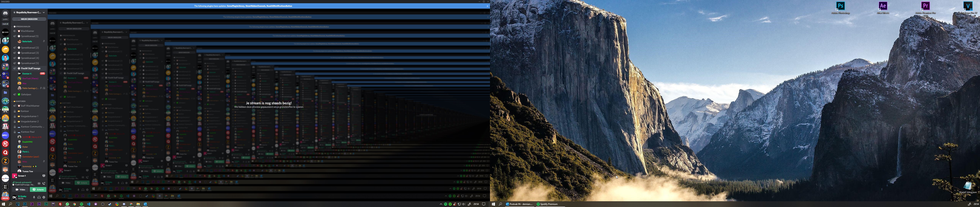Select FiveM Staff lounge channel
The width and height of the screenshot is (980, 207).
(x=30, y=68)
